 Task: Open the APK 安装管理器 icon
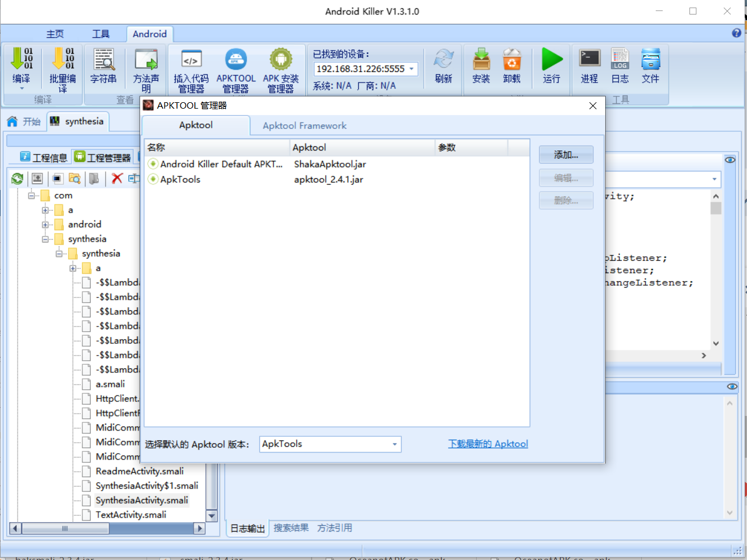281,59
